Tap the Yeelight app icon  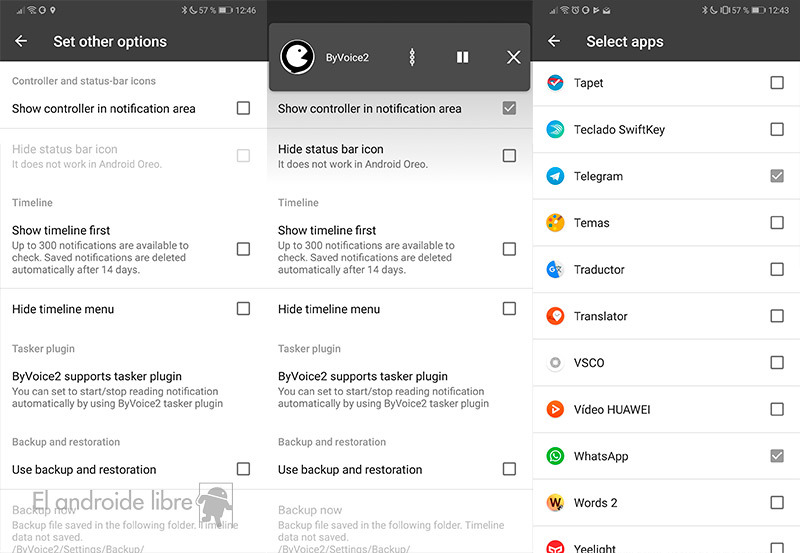tap(555, 547)
